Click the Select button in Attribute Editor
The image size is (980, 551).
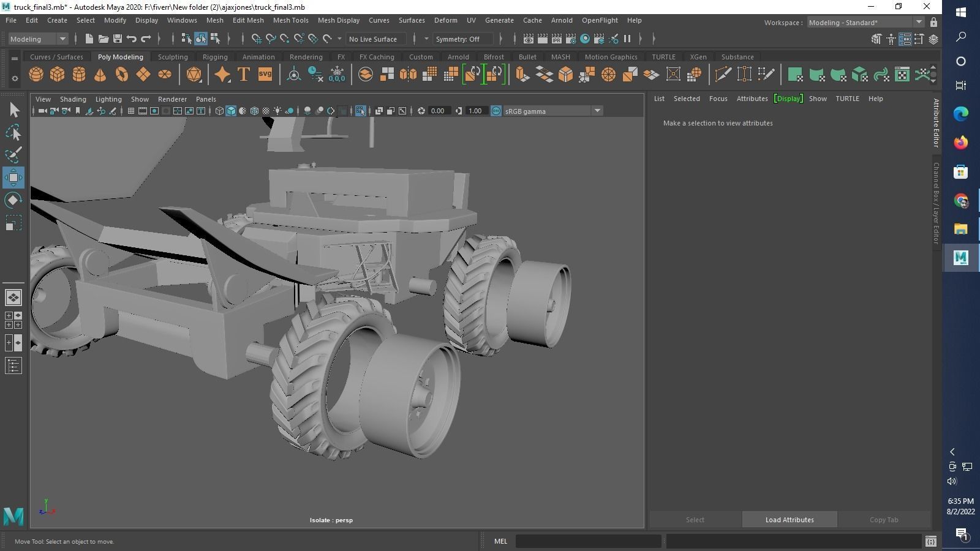tap(695, 519)
